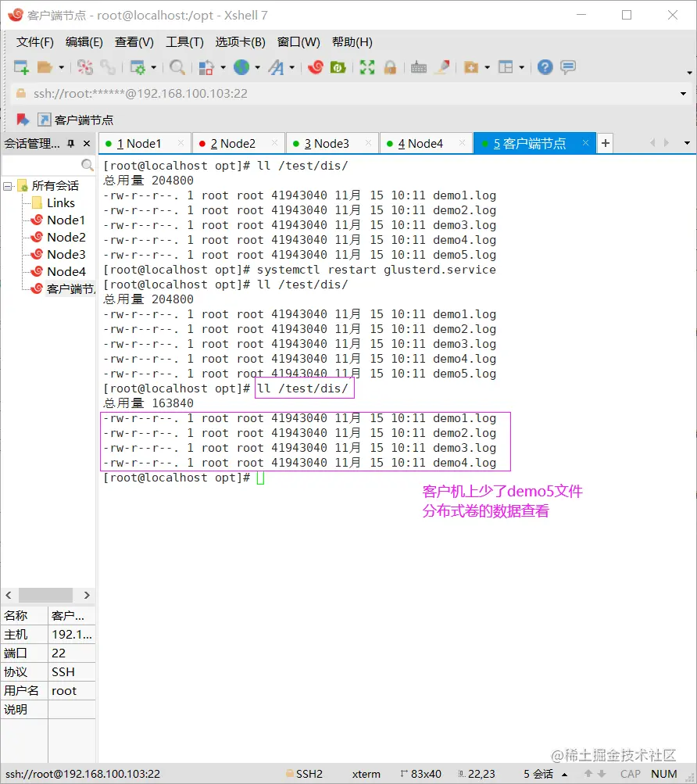The image size is (697, 784).
Task: Click the session tree horizontal scrollbar thumb
Action: 45,595
